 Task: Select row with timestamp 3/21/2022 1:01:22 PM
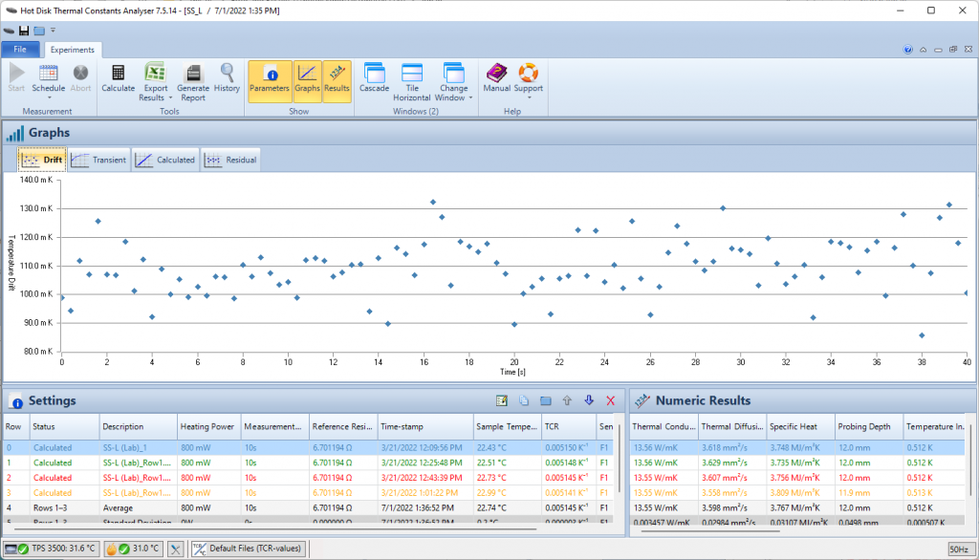(x=308, y=492)
